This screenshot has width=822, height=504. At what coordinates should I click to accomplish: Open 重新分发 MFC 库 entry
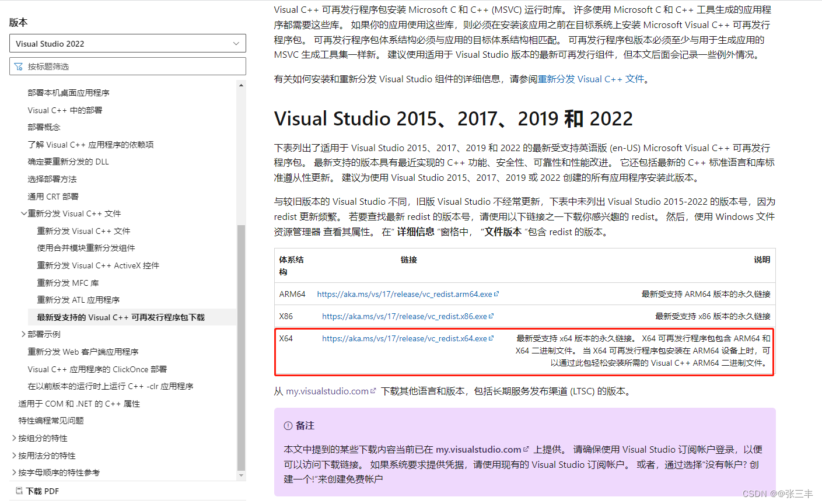(68, 283)
